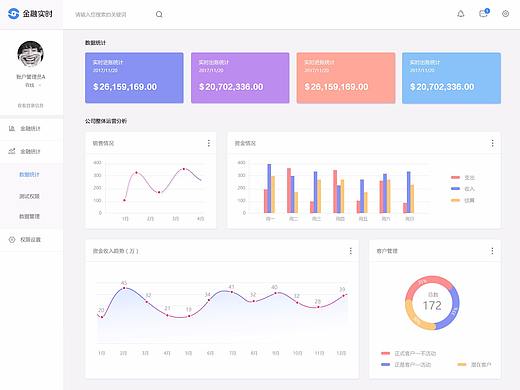The image size is (520, 390).
Task: Open the light-blue $20,702,336.00 card
Action: tap(451, 78)
